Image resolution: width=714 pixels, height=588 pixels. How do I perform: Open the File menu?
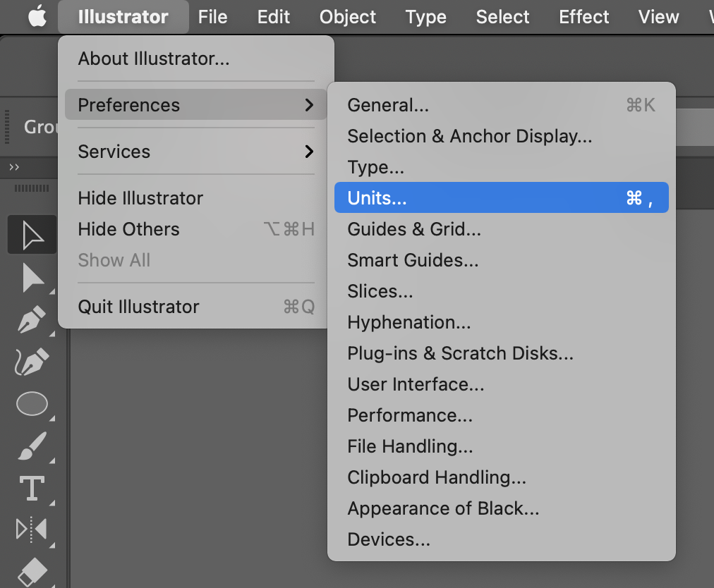point(212,17)
